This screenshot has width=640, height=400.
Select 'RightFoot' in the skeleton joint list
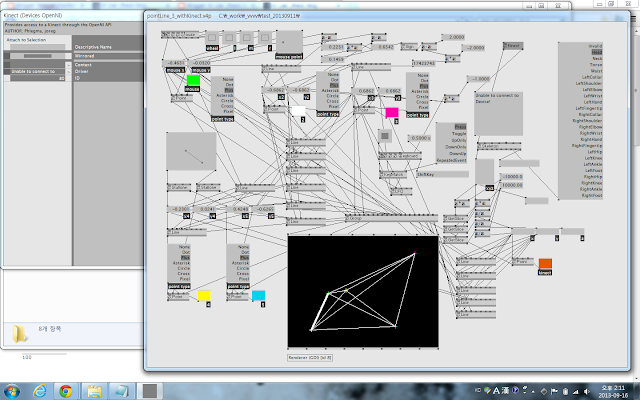pos(592,196)
